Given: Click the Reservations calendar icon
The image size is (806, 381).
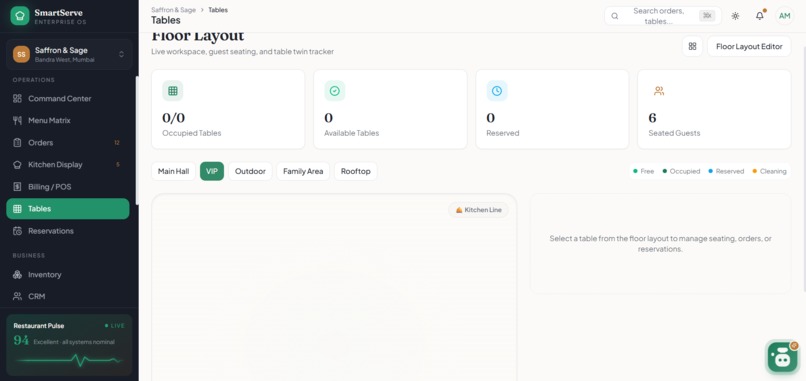Looking at the screenshot, I should point(17,231).
